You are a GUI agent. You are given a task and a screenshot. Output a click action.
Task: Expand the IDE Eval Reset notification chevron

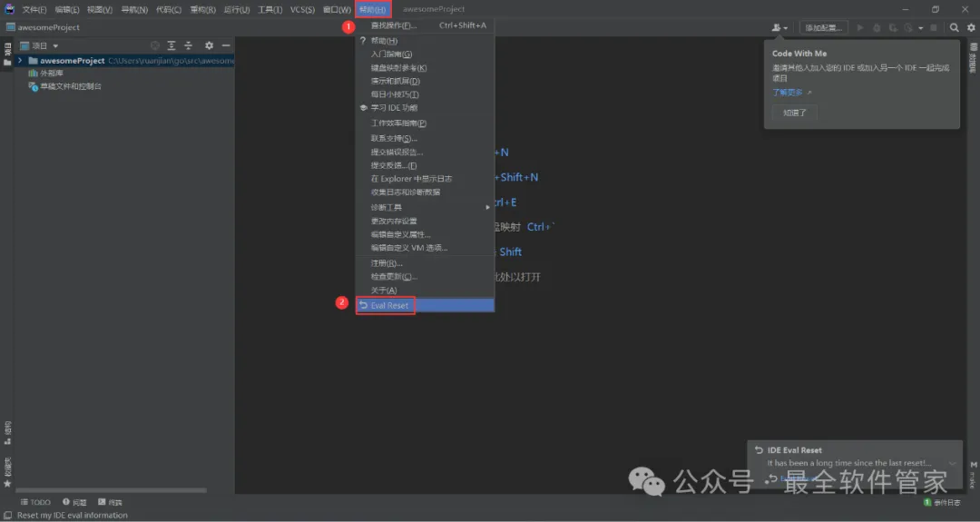click(953, 463)
